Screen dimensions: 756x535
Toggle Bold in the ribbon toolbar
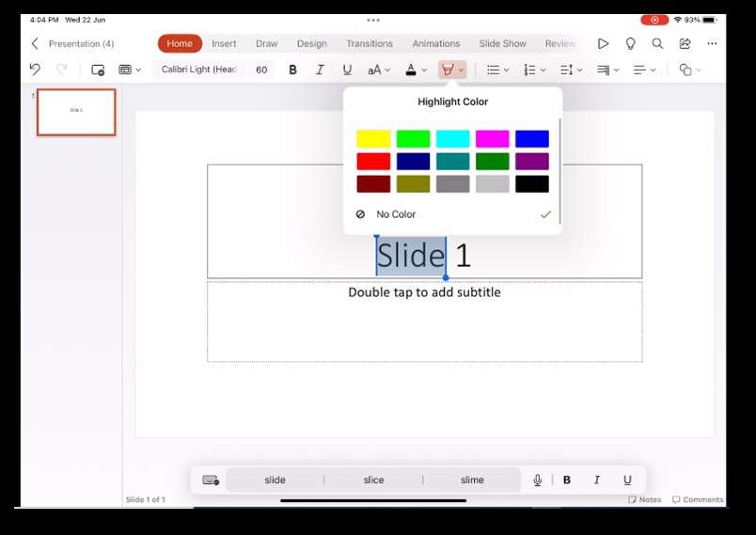[x=292, y=70]
